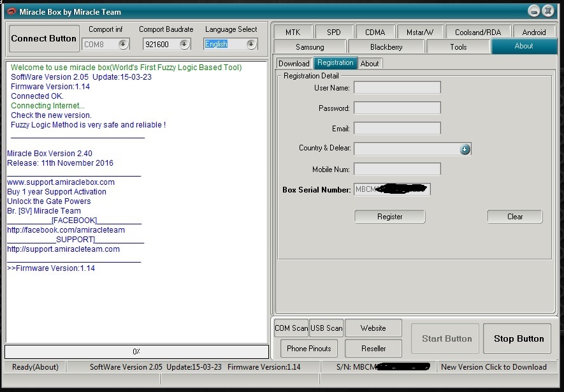The image size is (564, 392).
Task: Click the http://facebook.com/amiracleteam log line
Action: [x=66, y=230]
